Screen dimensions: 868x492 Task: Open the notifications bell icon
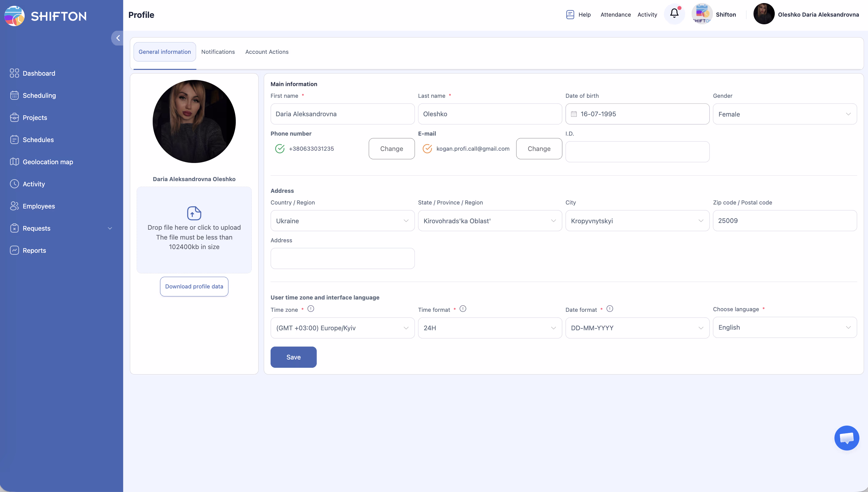click(674, 14)
